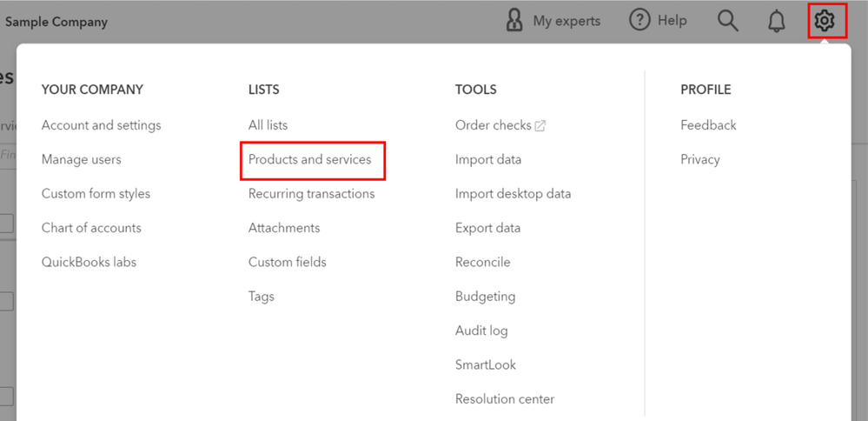
Task: Open All lists entry
Action: pyautogui.click(x=268, y=125)
